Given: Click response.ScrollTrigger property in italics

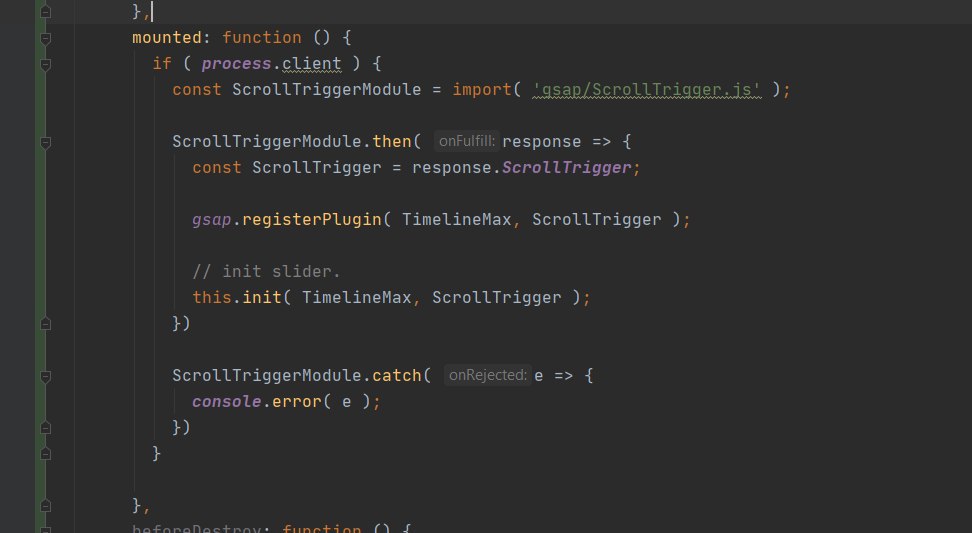Looking at the screenshot, I should point(567,168).
